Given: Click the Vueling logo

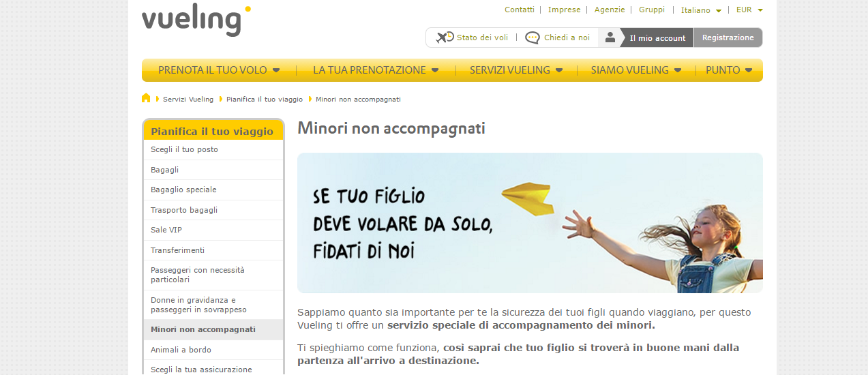Looking at the screenshot, I should click(x=196, y=20).
